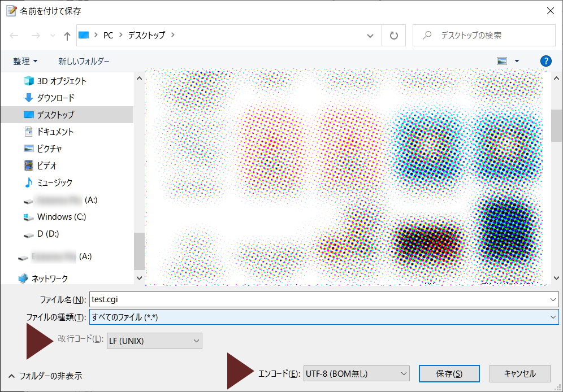This screenshot has height=392, width=563.
Task: Create a folder with 新しいフォルダー
Action: [x=84, y=62]
